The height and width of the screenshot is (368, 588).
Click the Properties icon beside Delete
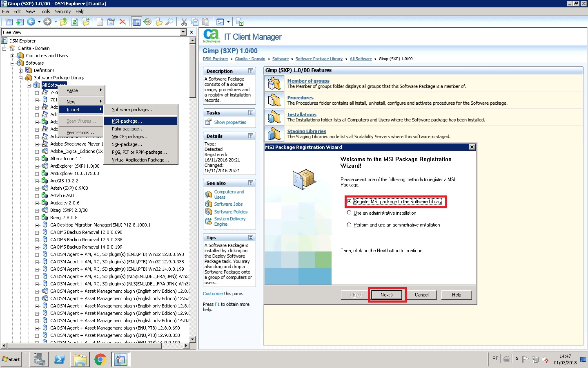111,22
